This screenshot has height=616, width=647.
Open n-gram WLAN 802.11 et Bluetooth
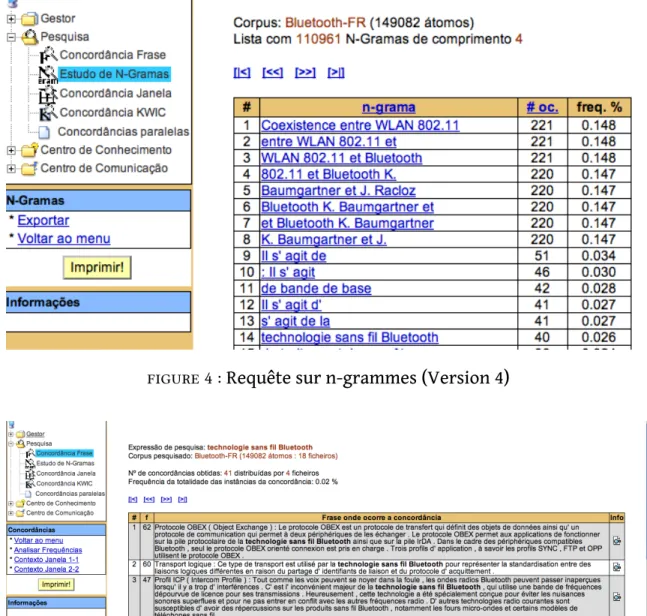pos(342,158)
